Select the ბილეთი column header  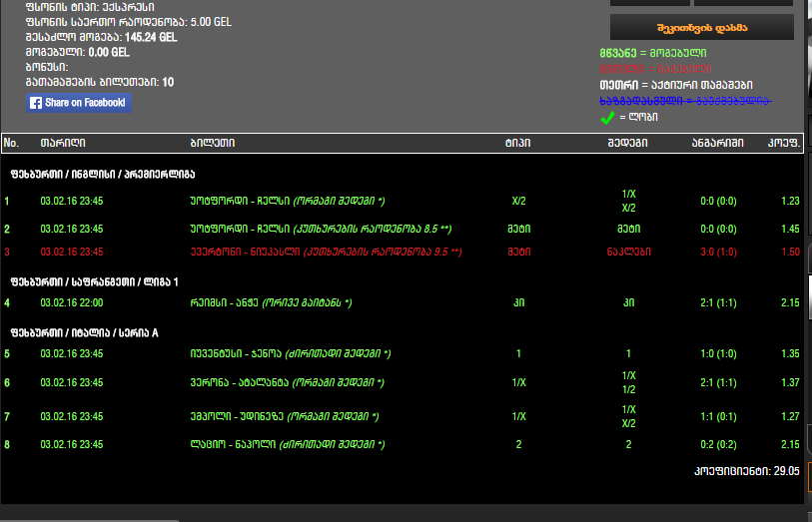point(213,143)
